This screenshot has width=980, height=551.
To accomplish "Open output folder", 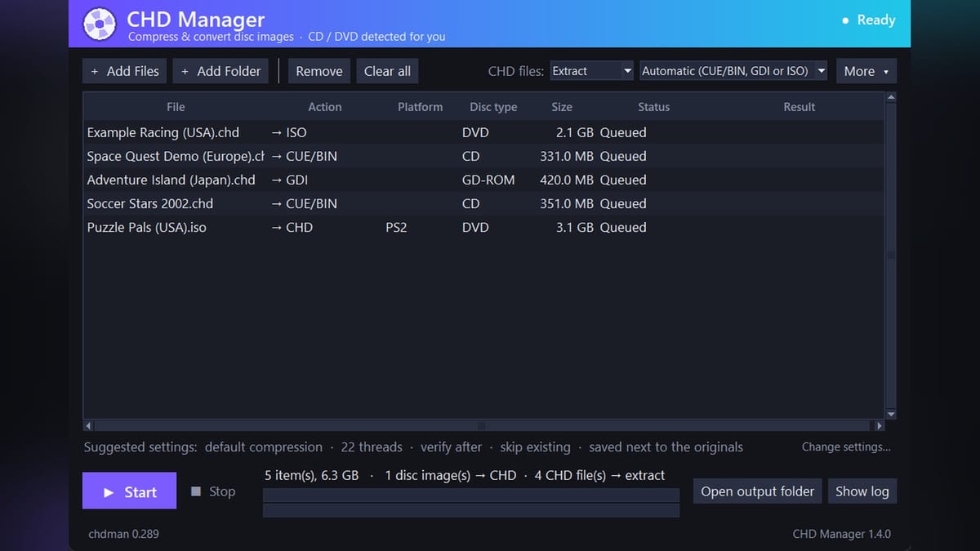I will 757,491.
